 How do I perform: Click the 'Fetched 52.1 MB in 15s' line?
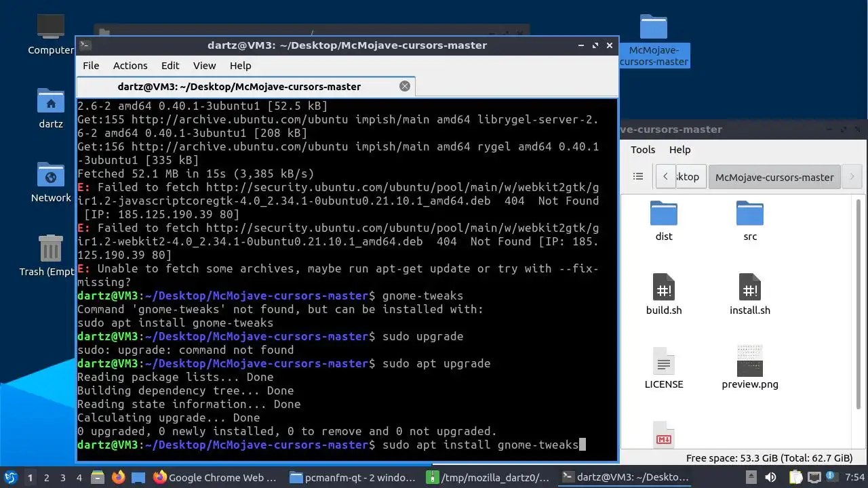pyautogui.click(x=195, y=174)
